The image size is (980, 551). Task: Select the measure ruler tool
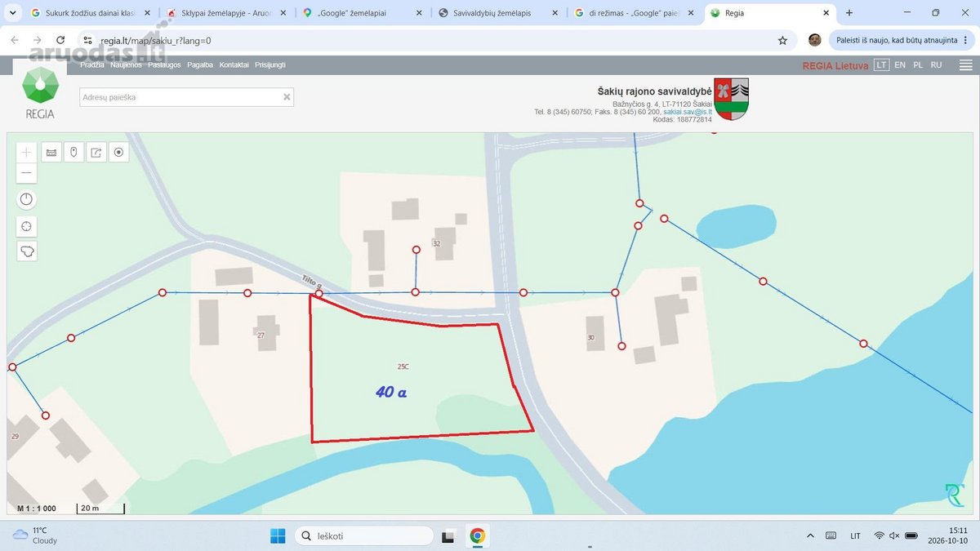[x=51, y=152]
